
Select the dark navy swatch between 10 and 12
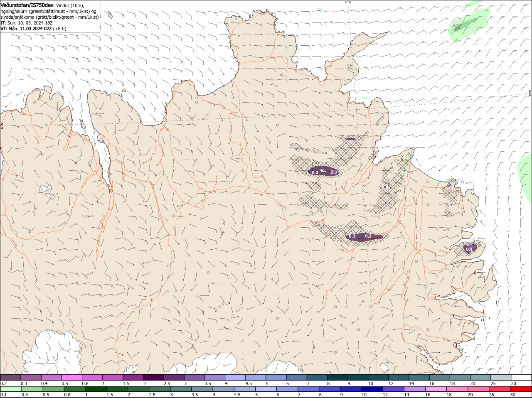[372, 389]
